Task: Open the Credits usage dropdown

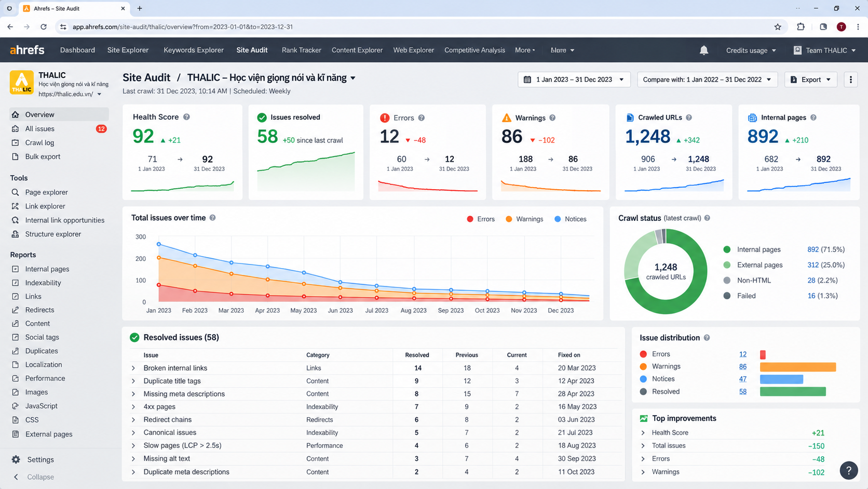Action: pyautogui.click(x=751, y=50)
